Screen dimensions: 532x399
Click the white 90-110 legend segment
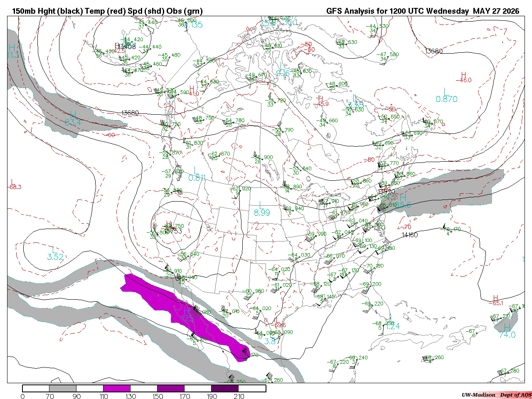click(90, 388)
